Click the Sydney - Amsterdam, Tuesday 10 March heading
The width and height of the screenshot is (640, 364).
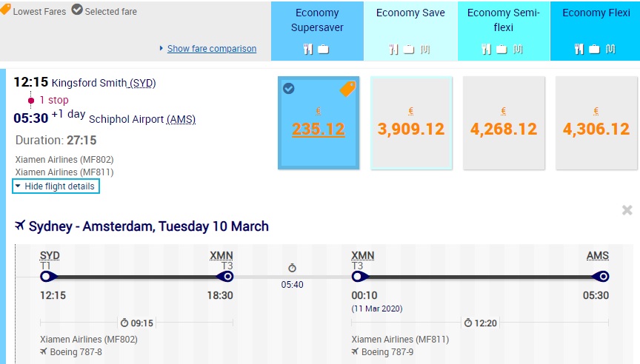click(149, 226)
